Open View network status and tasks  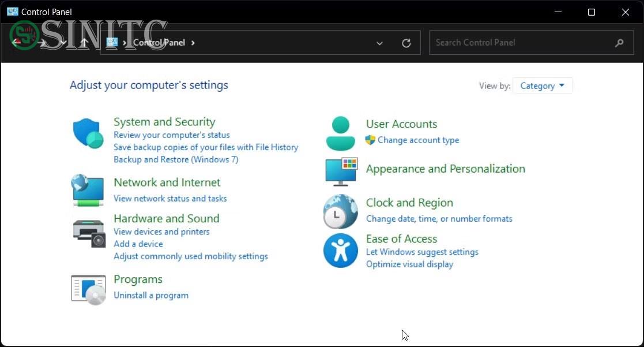click(x=170, y=198)
